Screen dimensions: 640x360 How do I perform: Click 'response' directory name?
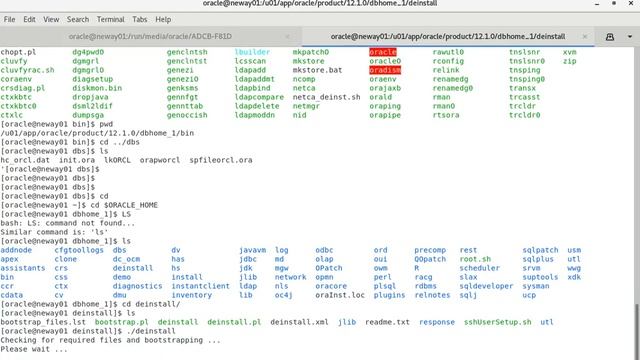pos(437,322)
